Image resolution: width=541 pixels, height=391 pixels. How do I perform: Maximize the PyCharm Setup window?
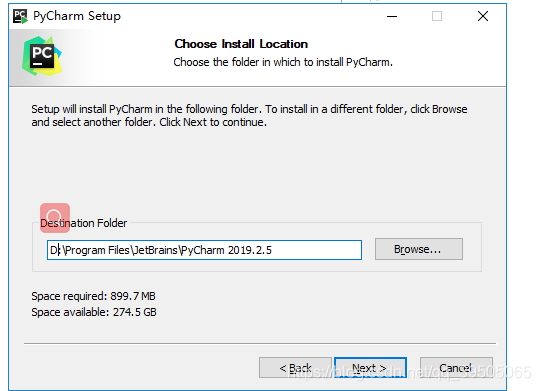point(437,16)
